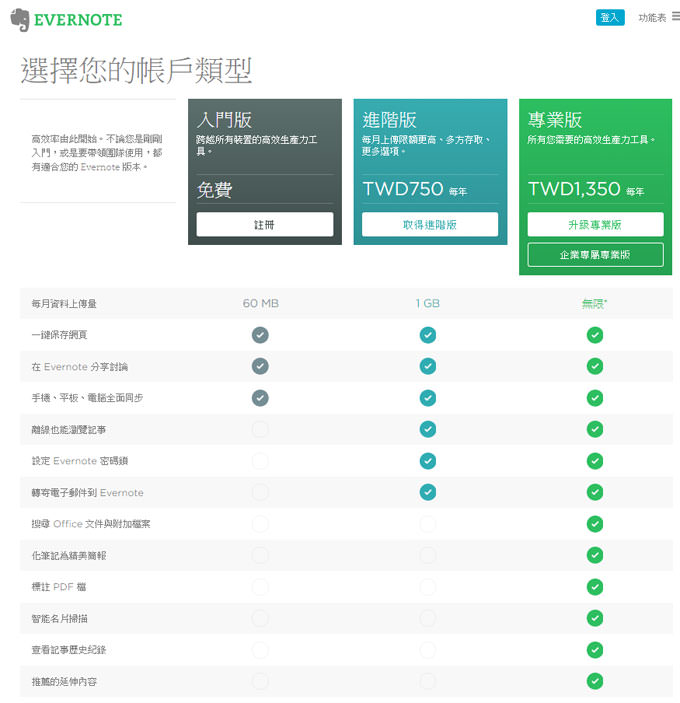Click the 無限 upload value
Screen dimensions: 680x703
pyautogui.click(x=594, y=304)
